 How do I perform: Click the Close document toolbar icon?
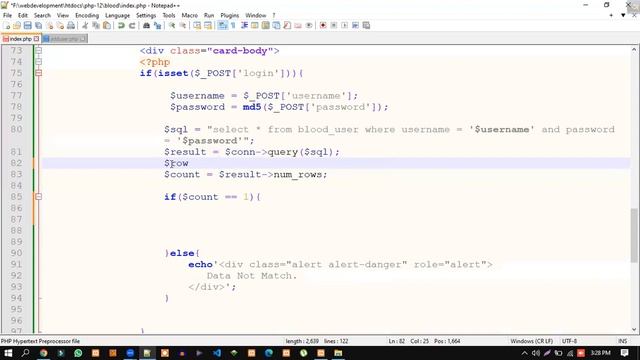tap(49, 26)
